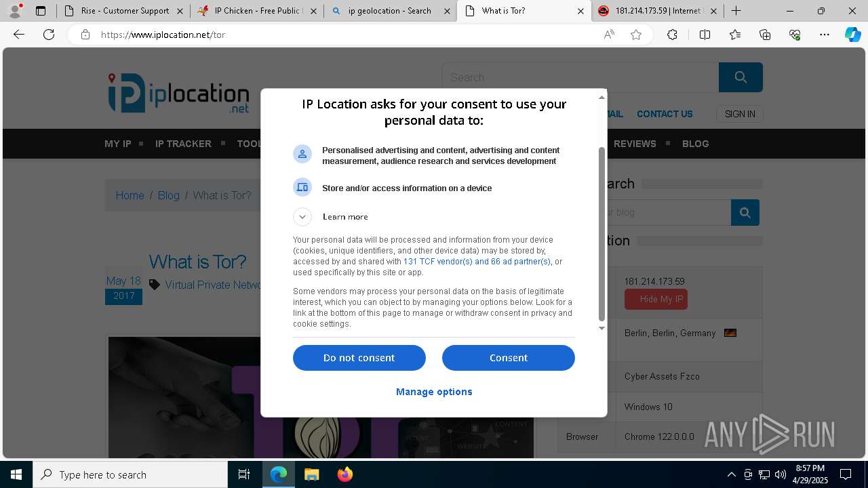The height and width of the screenshot is (488, 868).
Task: Open Virtual Private Network tag link
Action: pos(213,285)
